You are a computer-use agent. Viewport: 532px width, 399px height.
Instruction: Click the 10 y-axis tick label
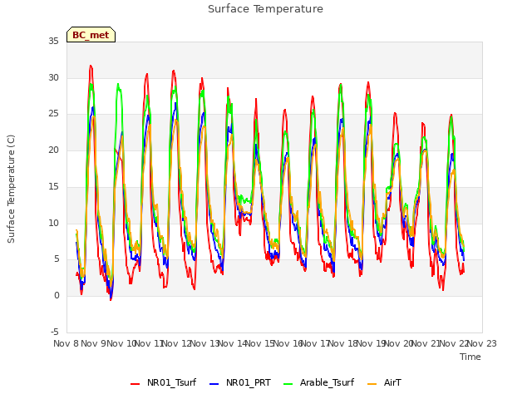pos(53,223)
